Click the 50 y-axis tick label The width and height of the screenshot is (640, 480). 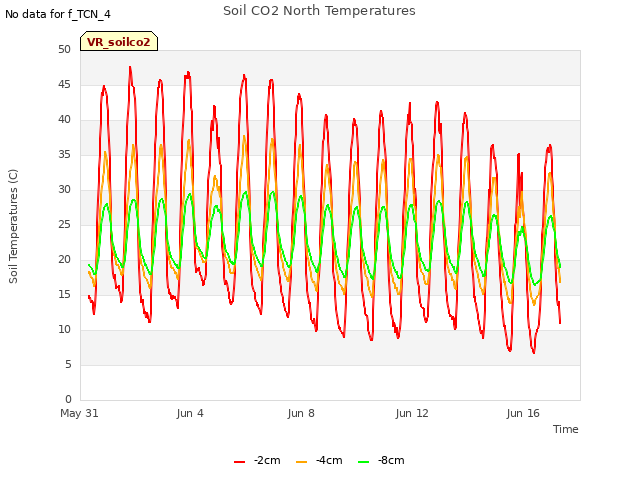pos(64,49)
